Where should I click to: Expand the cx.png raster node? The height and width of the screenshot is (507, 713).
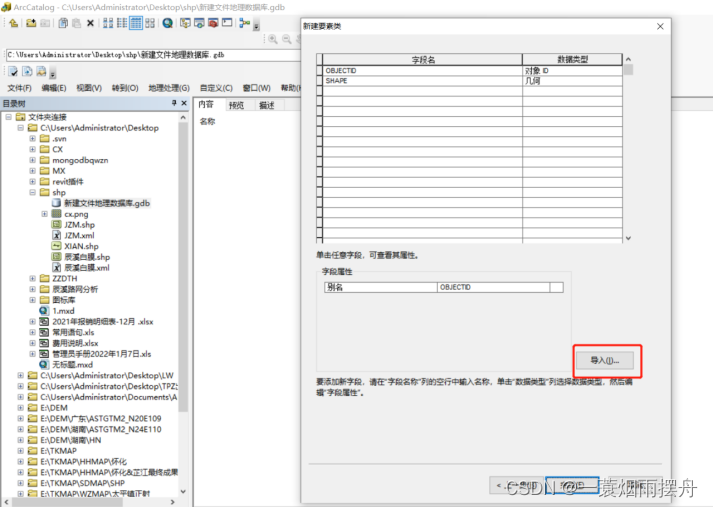(x=45, y=214)
